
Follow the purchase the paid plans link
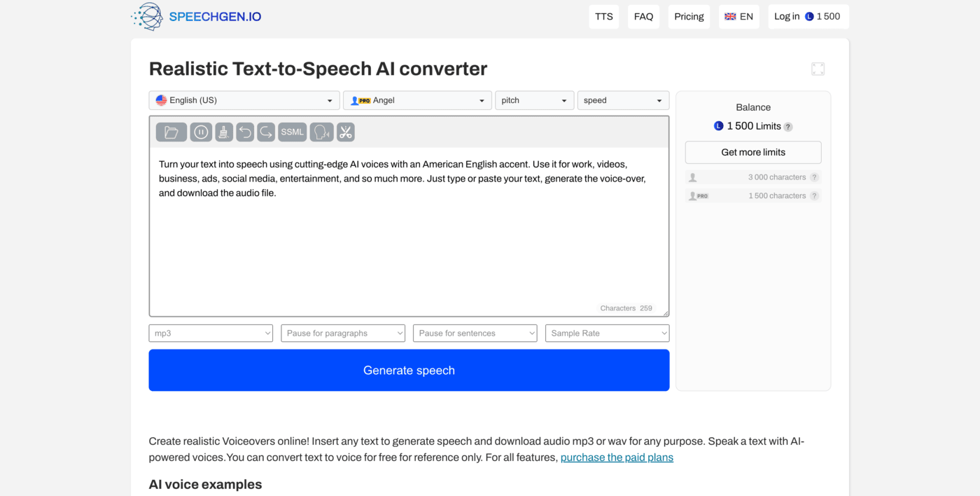(x=617, y=457)
